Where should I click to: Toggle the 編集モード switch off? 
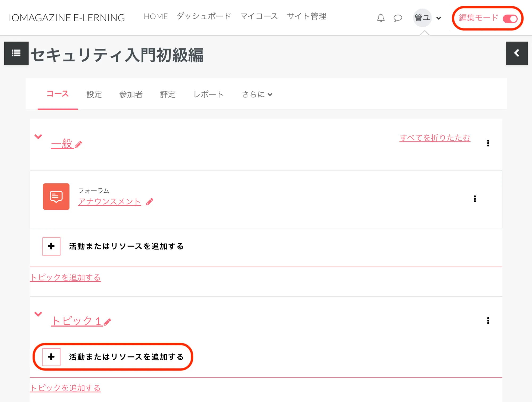pos(510,19)
